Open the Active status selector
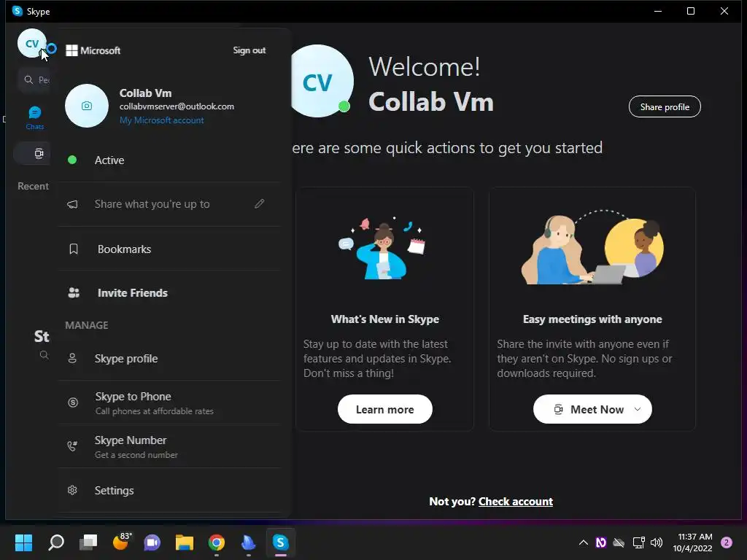The height and width of the screenshot is (560, 747). click(169, 160)
